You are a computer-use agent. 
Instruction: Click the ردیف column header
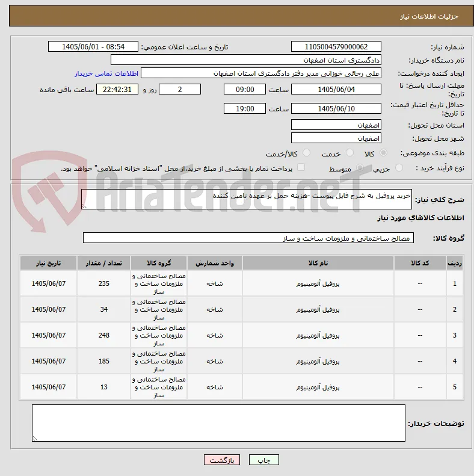click(455, 263)
